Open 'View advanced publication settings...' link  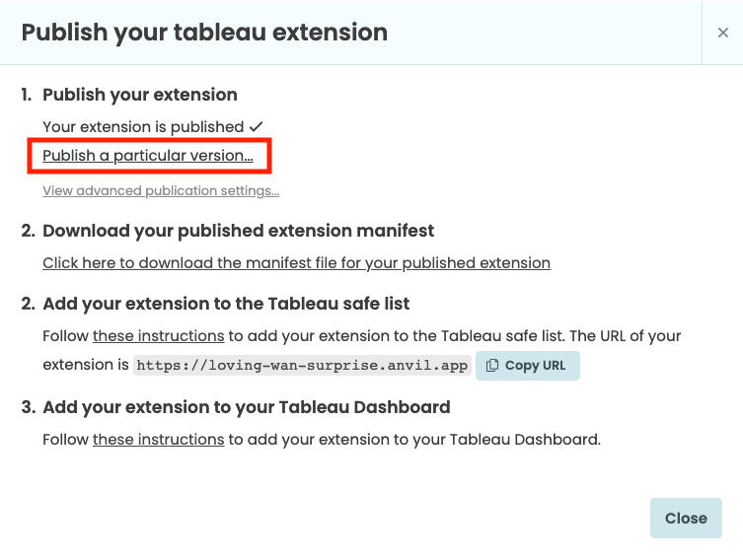(x=161, y=190)
